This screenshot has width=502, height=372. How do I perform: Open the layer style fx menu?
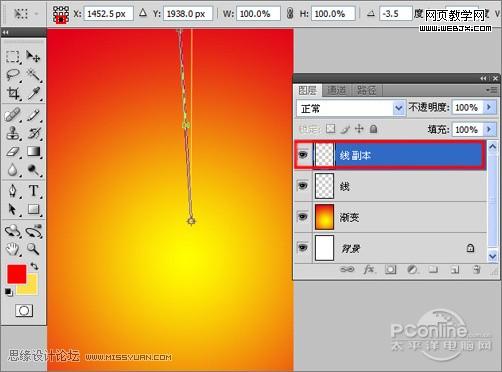click(x=369, y=269)
